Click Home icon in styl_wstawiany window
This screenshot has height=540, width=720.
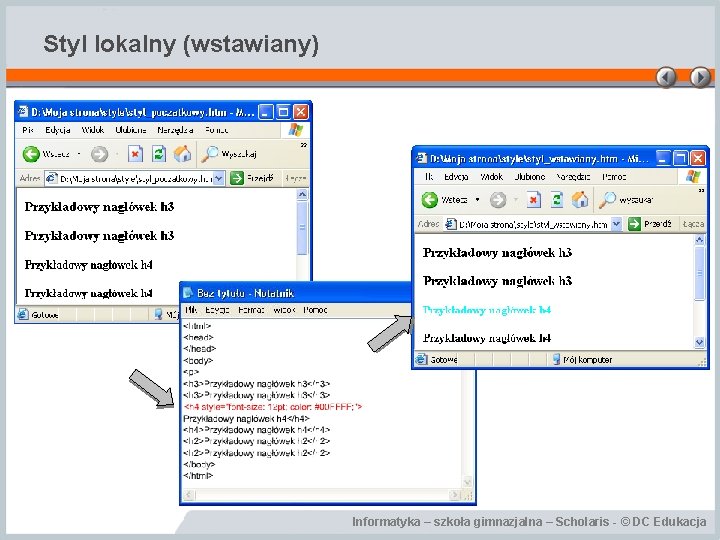point(580,200)
